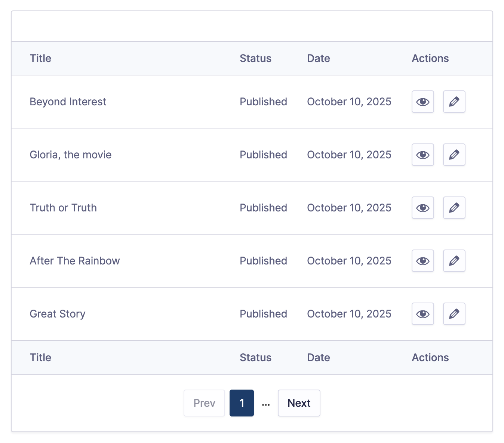Screen dimensions: 504x443
Task: Select page 1 in pagination
Action: [242, 403]
